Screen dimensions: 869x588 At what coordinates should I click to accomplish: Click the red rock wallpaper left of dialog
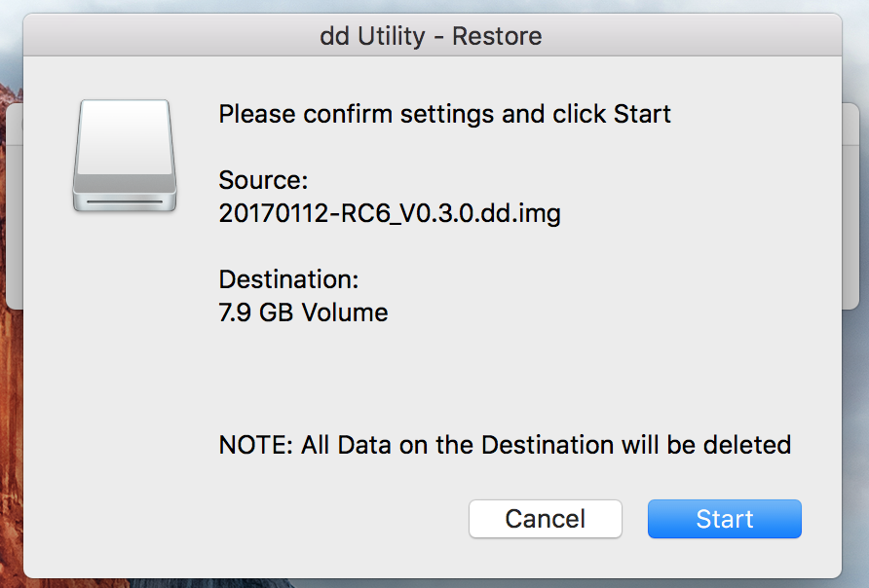8,438
